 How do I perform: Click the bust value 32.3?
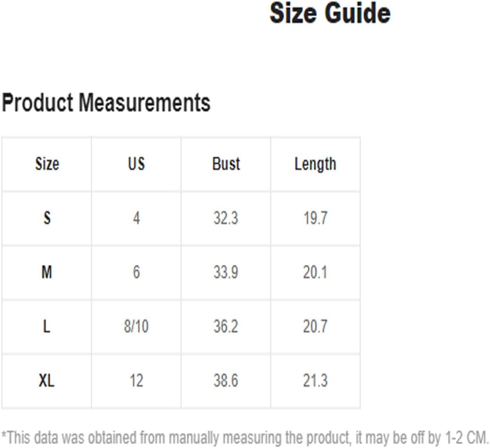tap(226, 218)
